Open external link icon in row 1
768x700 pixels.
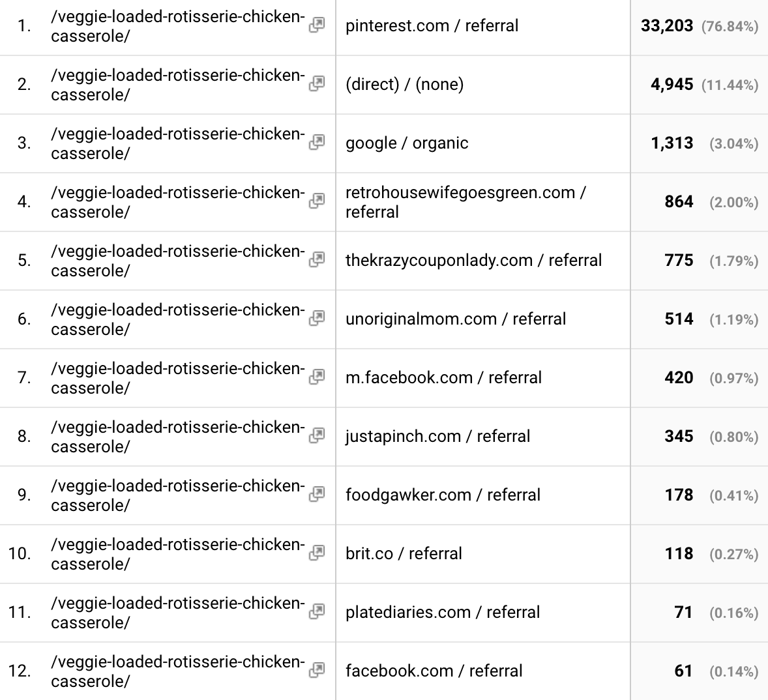point(317,25)
